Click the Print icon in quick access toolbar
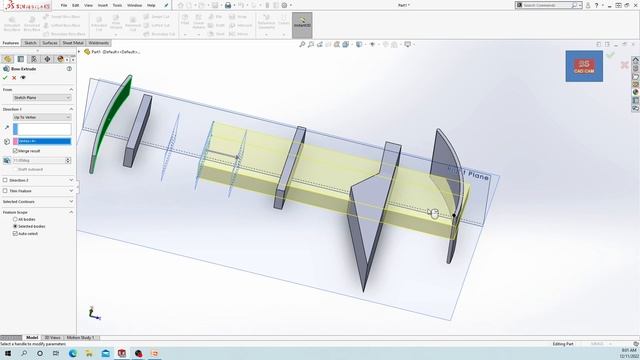Screen dimensions: 640x360 coord(228,5)
